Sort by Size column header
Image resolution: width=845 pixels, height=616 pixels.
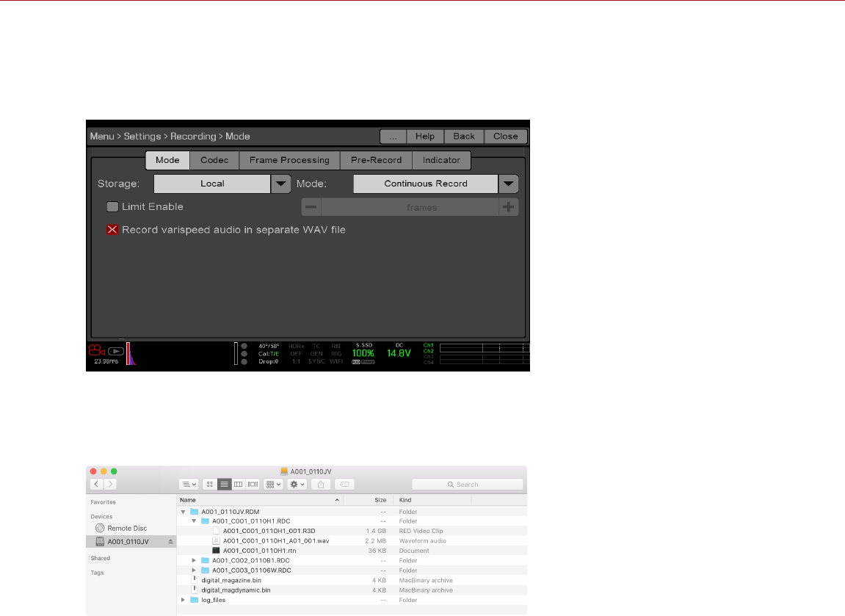pyautogui.click(x=368, y=500)
